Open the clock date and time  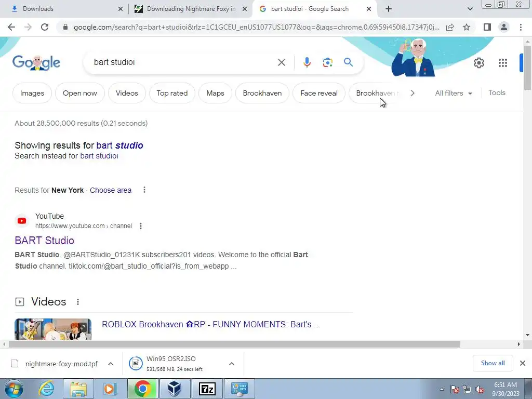506,389
